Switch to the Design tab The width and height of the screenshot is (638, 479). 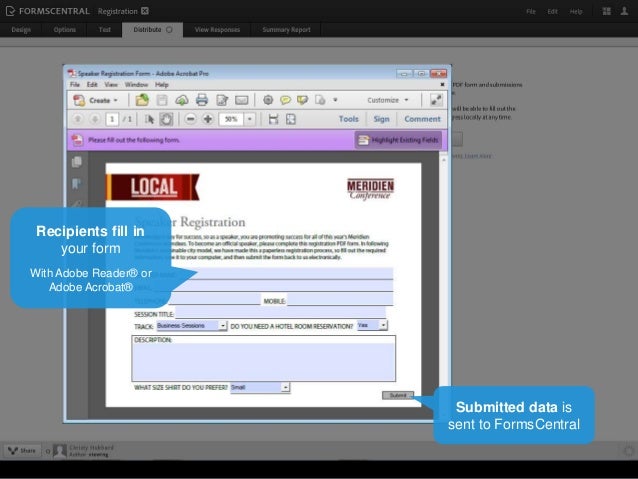coord(21,30)
